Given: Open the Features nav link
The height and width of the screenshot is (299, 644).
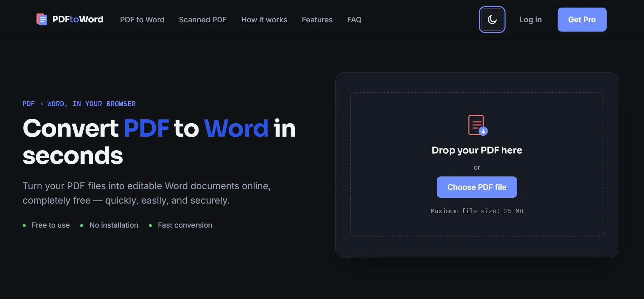Looking at the screenshot, I should (317, 20).
